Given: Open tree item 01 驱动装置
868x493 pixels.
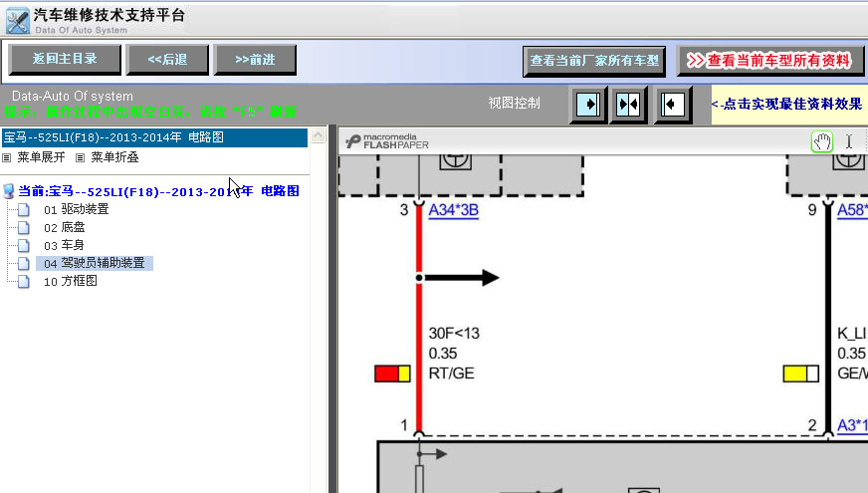Looking at the screenshot, I should [x=77, y=209].
